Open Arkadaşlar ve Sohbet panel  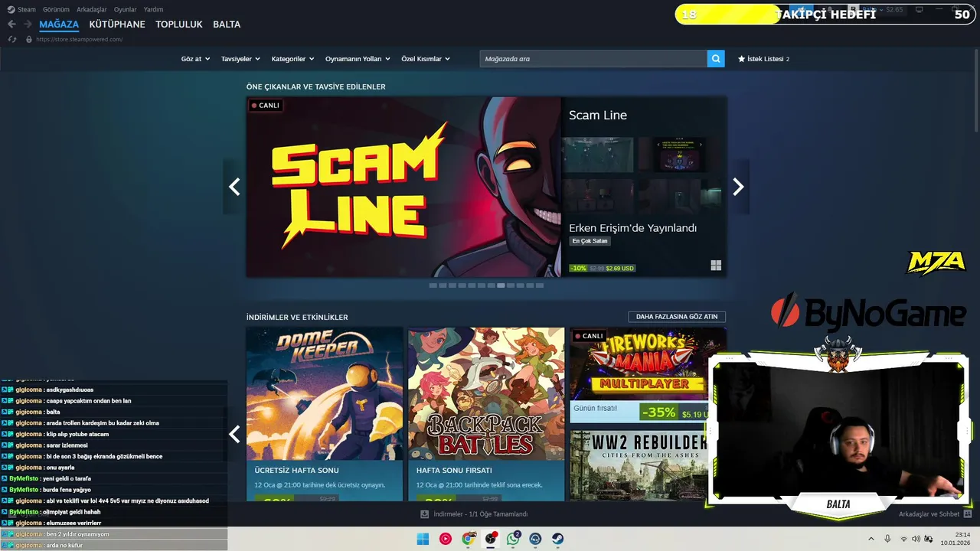pos(929,514)
